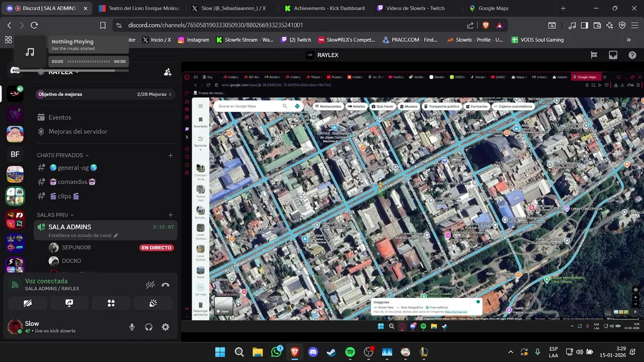Switch to Videos de Slowrlx - Twitch tab
The image size is (644, 362).
[416, 9]
